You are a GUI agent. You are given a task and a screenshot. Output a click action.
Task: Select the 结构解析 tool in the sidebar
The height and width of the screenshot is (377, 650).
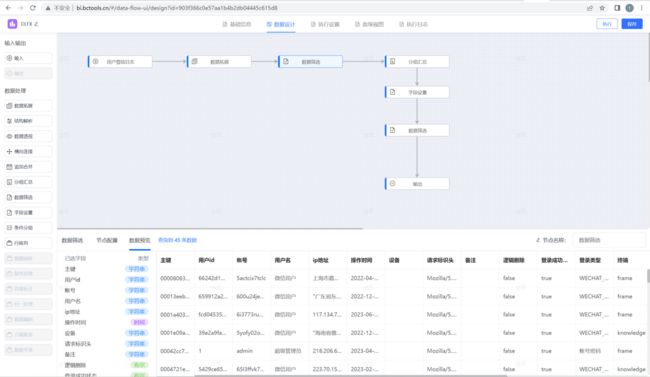pyautogui.click(x=28, y=121)
